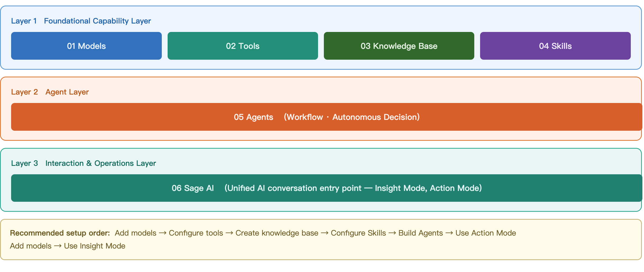This screenshot has height=272, width=644.
Task: Click the Layer 3 Interaction & Operations heading
Action: pos(84,163)
